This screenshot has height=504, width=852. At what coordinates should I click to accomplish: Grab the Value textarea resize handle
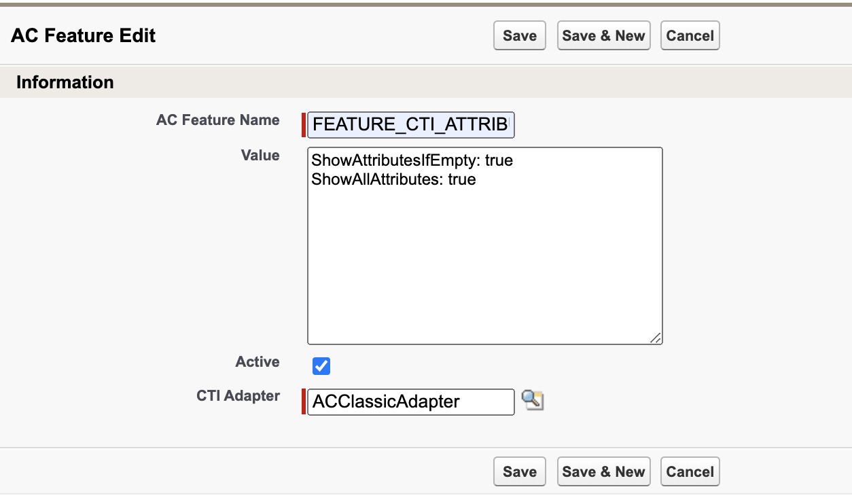coord(656,338)
